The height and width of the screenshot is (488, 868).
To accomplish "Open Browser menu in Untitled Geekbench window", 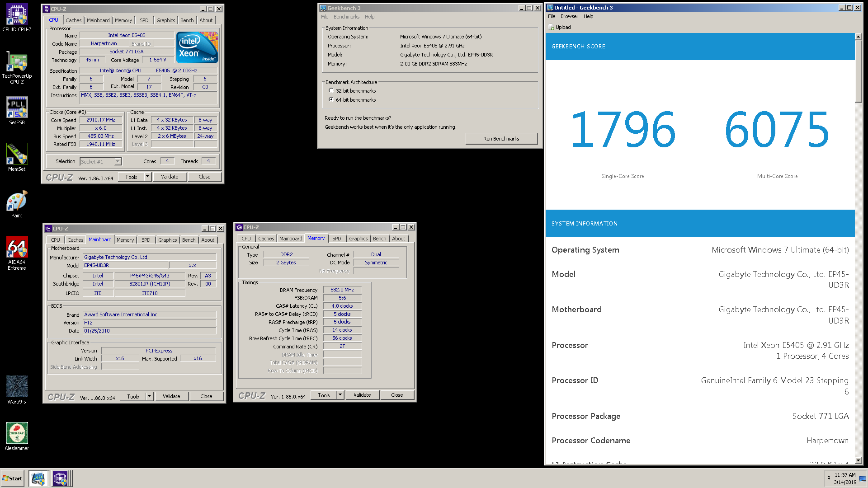I will (x=569, y=16).
